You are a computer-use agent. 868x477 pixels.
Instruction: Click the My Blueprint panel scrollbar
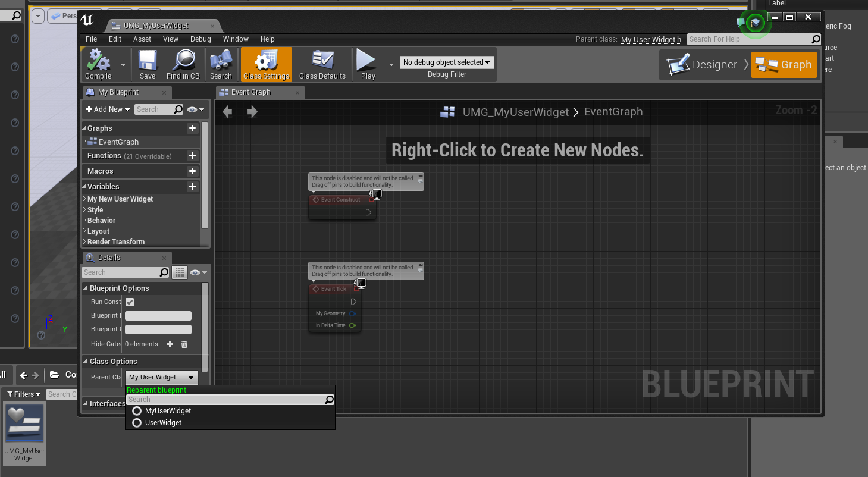(x=205, y=175)
